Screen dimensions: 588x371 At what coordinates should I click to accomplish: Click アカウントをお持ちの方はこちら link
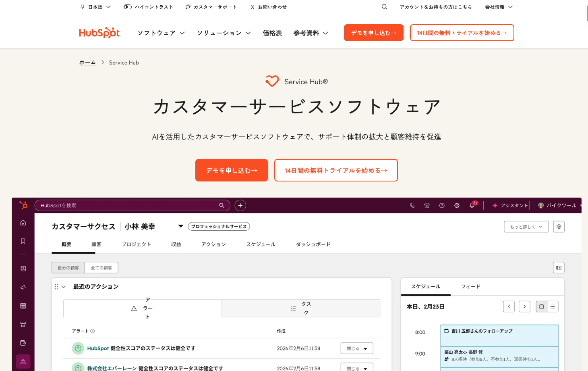(x=436, y=7)
